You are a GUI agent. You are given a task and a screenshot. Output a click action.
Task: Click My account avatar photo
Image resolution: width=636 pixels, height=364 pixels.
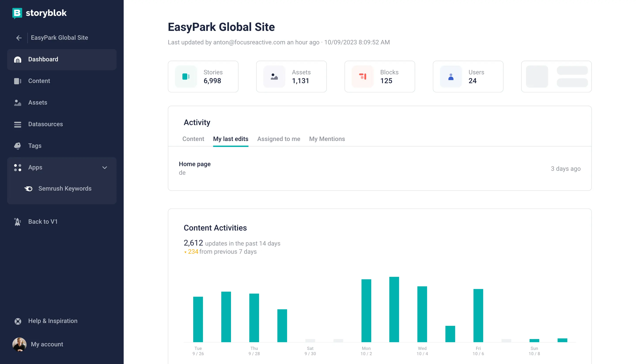(19, 344)
